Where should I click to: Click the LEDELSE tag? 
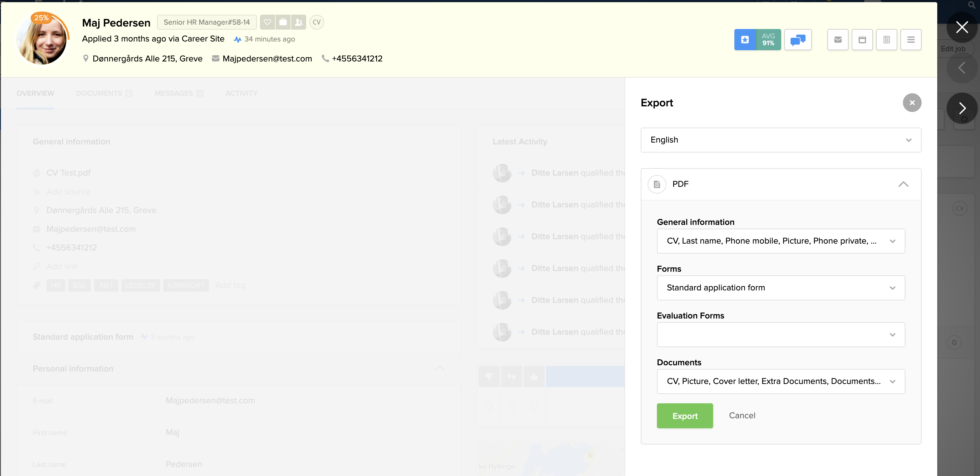click(x=140, y=285)
